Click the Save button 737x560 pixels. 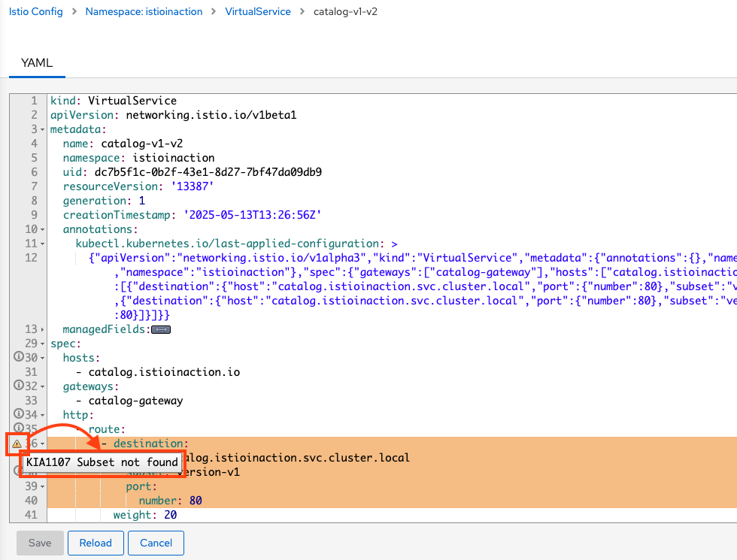[x=40, y=543]
